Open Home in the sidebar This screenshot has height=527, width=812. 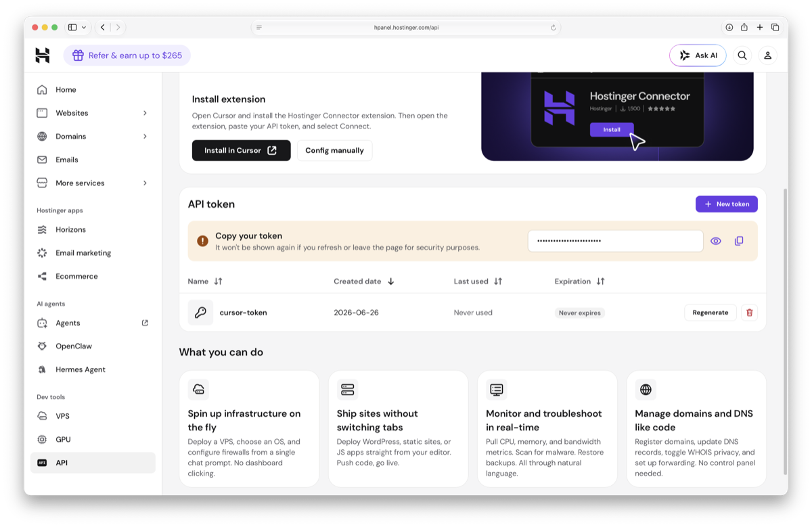click(93, 89)
